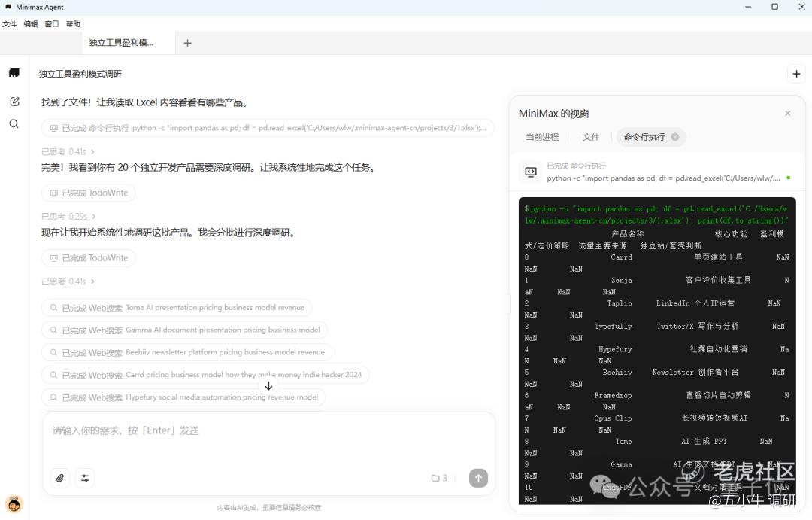
Task: Open search from the left sidebar
Action: 14,124
